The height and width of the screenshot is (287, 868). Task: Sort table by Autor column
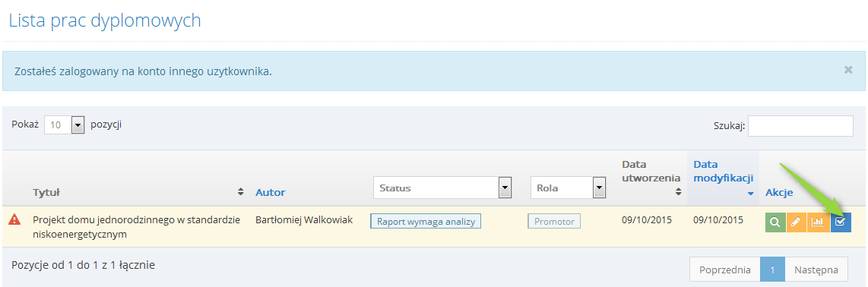click(x=270, y=192)
